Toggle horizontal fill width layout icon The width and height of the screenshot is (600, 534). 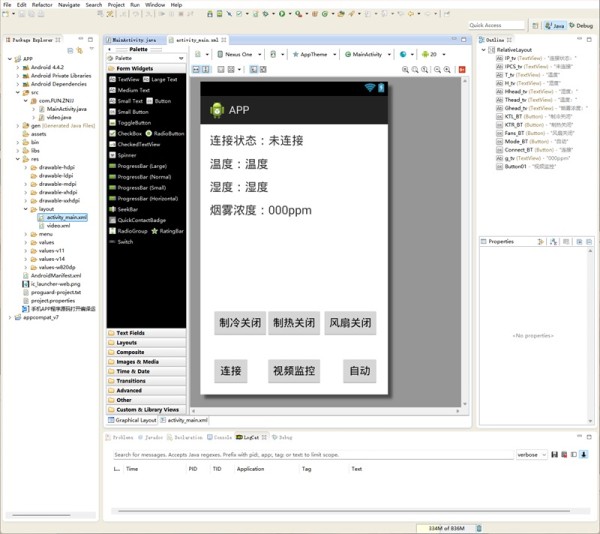tap(196, 69)
